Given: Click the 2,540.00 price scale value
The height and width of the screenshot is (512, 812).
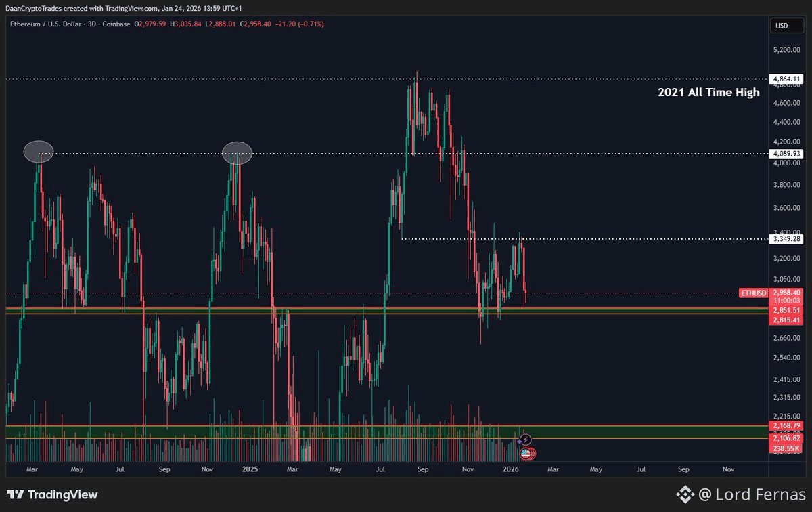Looking at the screenshot, I should tap(786, 358).
